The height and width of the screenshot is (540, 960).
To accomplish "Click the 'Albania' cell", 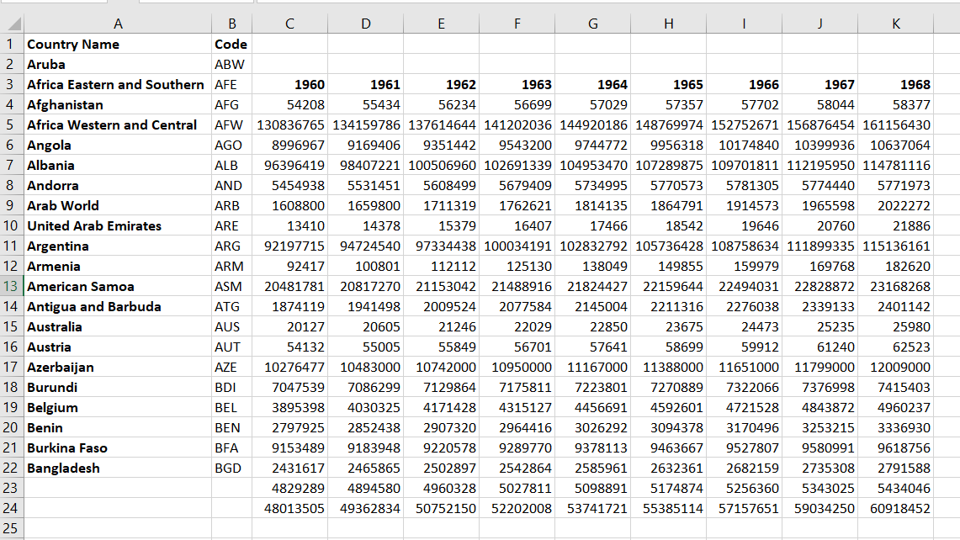I will tap(118, 165).
